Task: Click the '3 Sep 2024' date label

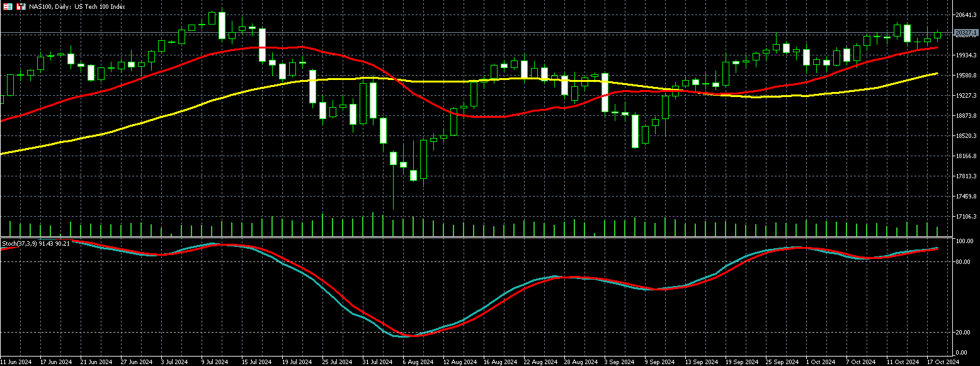Action: pyautogui.click(x=619, y=362)
